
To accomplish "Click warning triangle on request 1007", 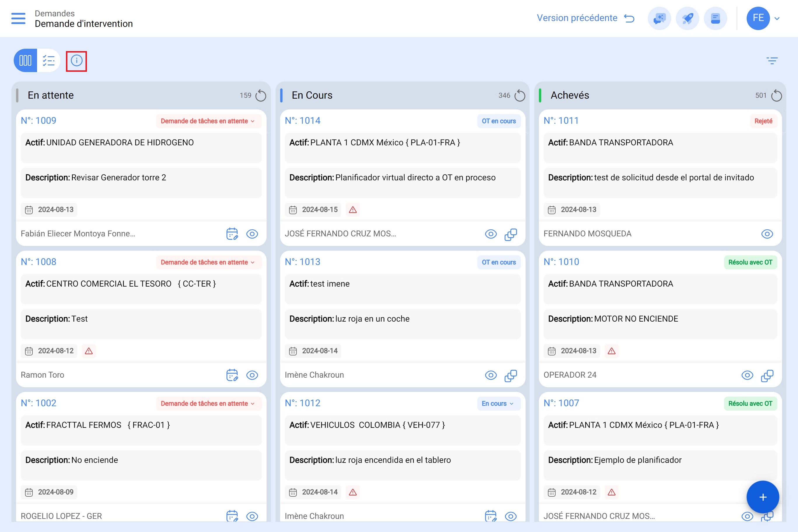I will (612, 492).
